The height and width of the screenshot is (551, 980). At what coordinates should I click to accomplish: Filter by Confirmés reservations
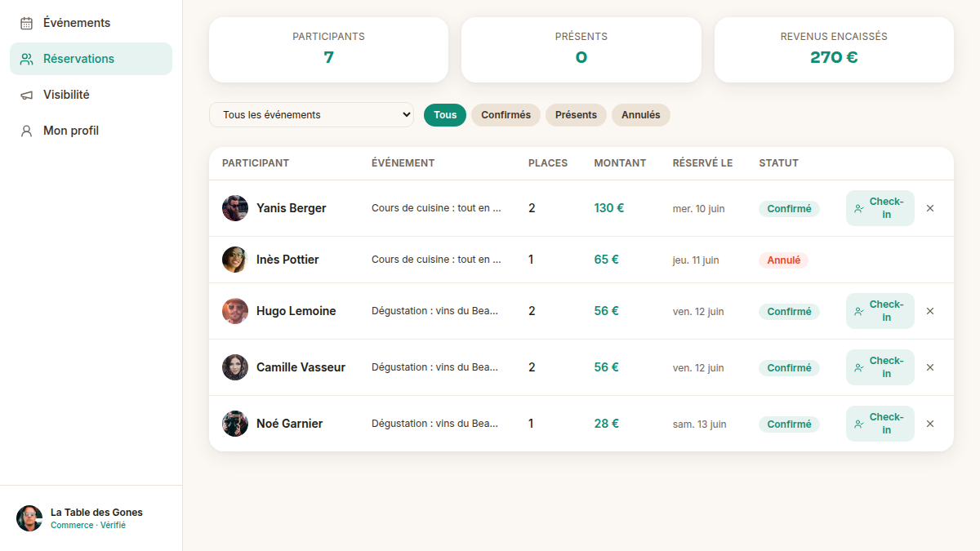[506, 115]
